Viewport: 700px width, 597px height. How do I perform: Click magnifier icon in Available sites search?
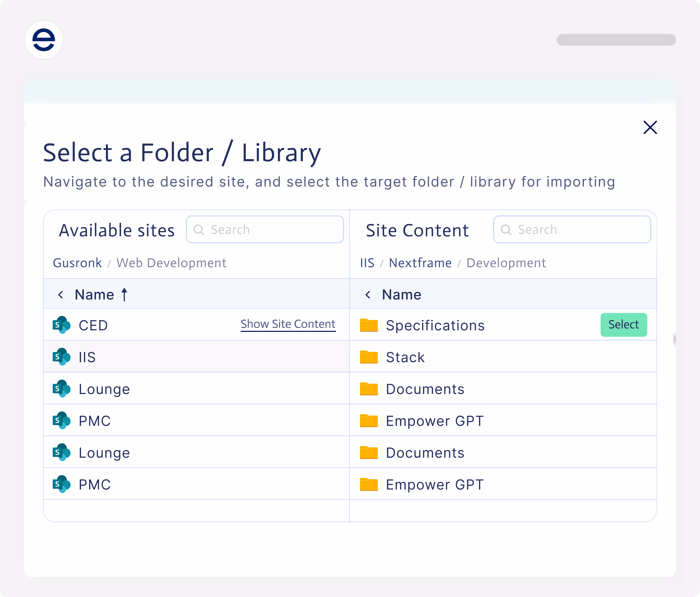[199, 230]
